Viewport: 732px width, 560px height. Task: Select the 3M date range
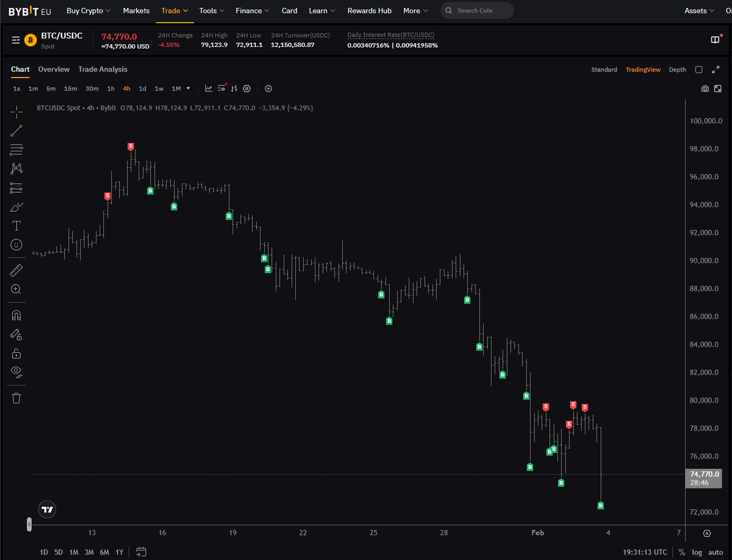[89, 552]
